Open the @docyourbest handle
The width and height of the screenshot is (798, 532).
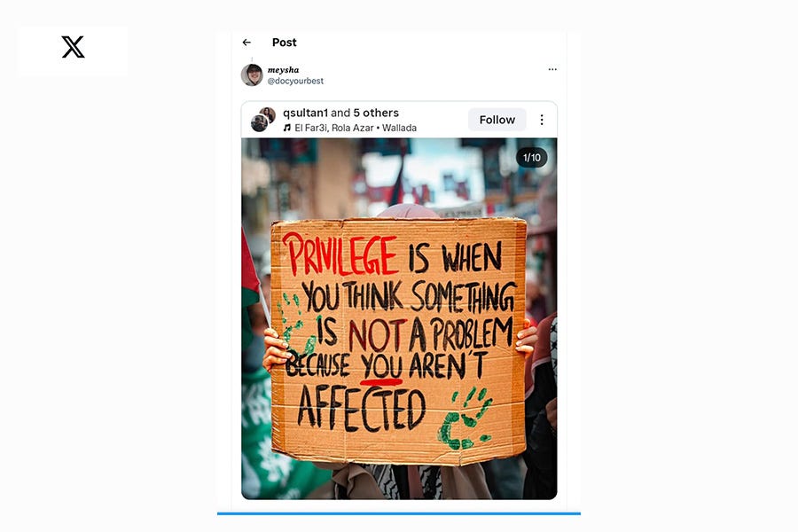(x=295, y=81)
